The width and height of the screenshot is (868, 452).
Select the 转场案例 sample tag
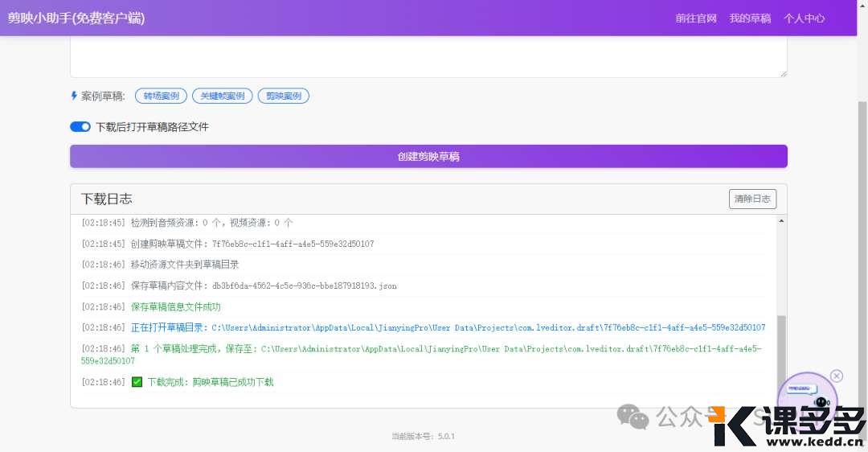point(161,96)
